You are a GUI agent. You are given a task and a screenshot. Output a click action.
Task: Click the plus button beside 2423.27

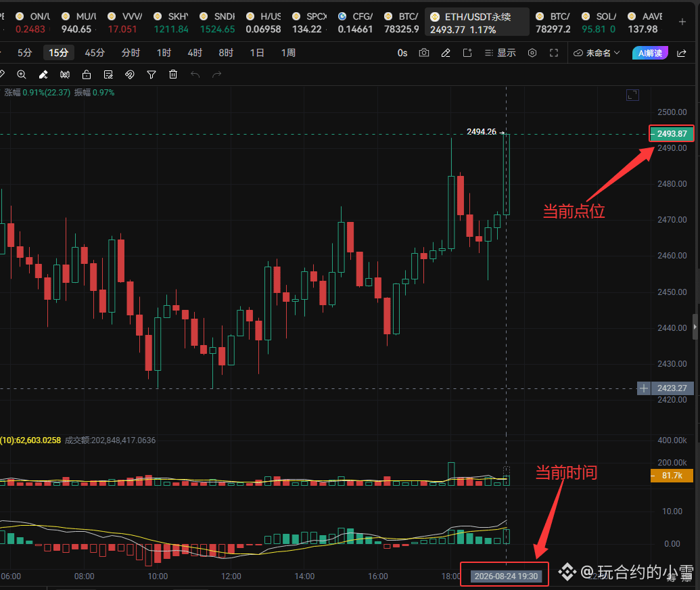[643, 388]
